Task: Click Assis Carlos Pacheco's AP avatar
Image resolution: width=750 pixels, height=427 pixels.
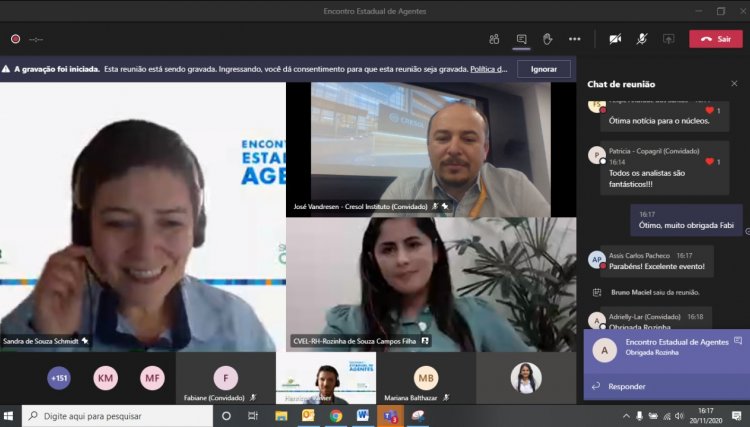Action: click(x=596, y=260)
